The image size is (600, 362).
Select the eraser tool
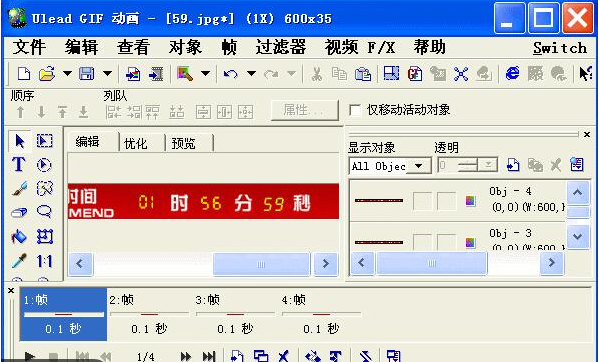(x=19, y=212)
